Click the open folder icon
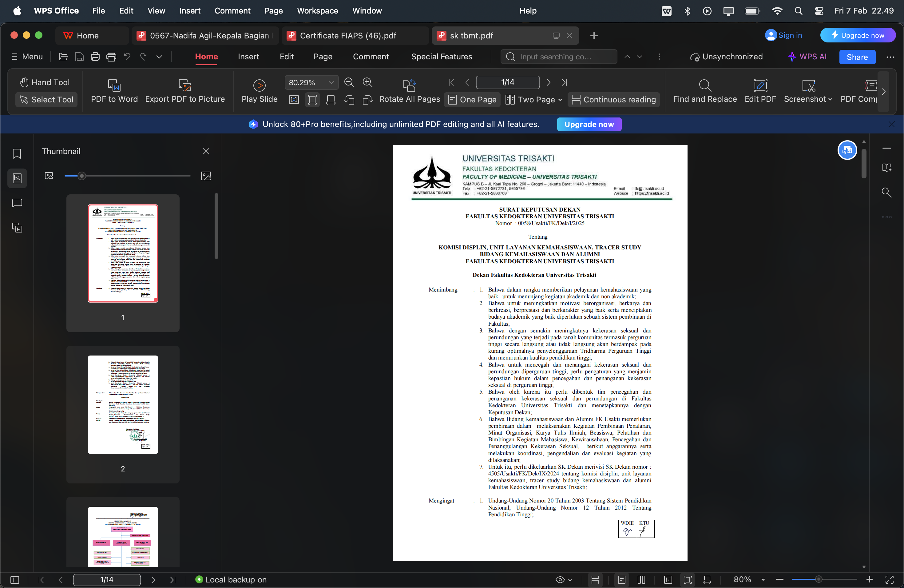This screenshot has height=588, width=904. pos(63,57)
